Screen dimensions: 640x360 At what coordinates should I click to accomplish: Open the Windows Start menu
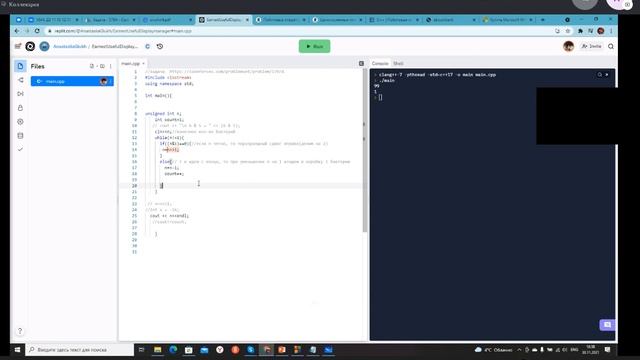pos(18,350)
